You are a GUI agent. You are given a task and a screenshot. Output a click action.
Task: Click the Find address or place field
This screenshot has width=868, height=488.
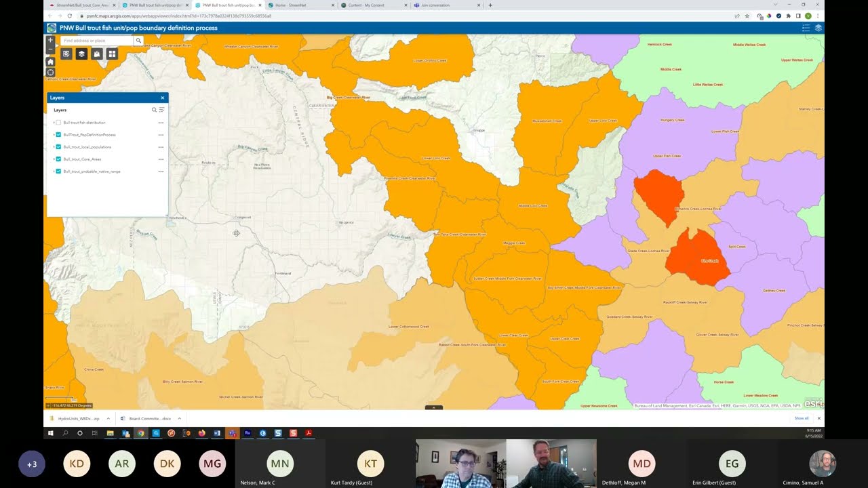tap(97, 41)
